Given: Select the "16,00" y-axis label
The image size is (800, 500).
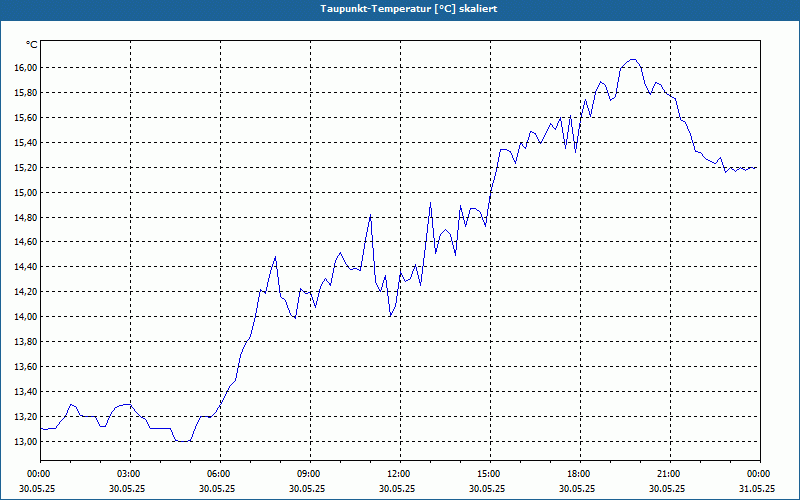Looking at the screenshot, I should click(25, 68).
